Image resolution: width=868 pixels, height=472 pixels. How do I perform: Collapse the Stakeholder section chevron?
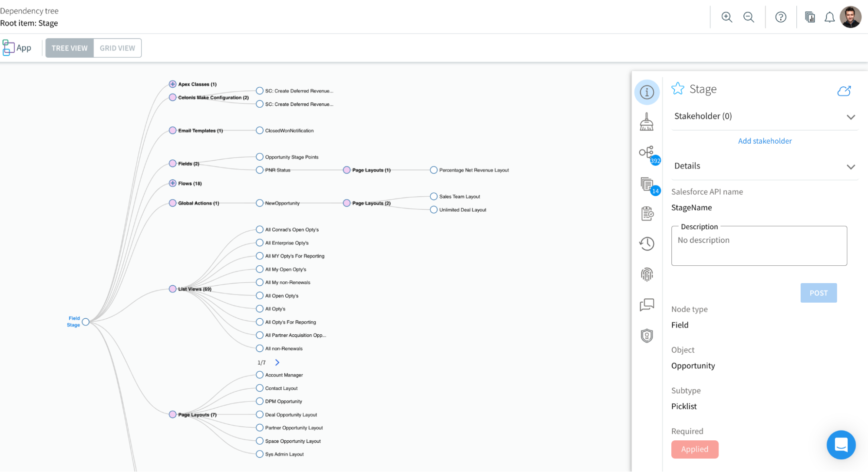click(x=851, y=117)
